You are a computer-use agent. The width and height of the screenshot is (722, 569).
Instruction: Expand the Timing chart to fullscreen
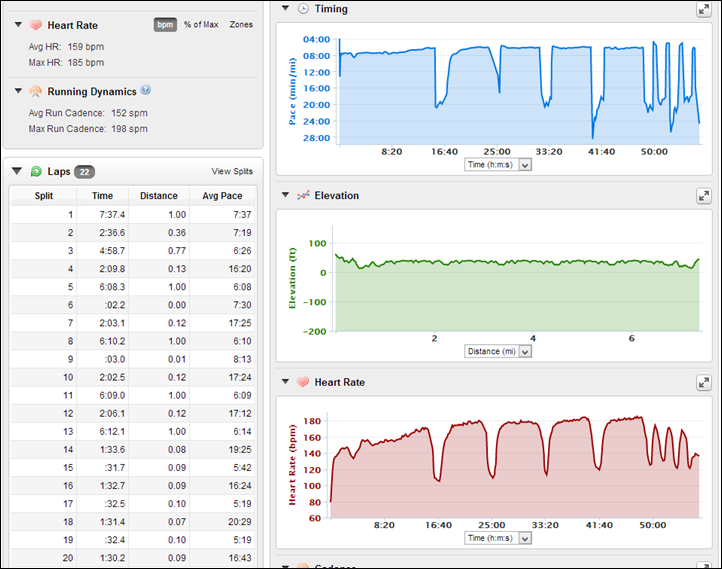(x=703, y=9)
